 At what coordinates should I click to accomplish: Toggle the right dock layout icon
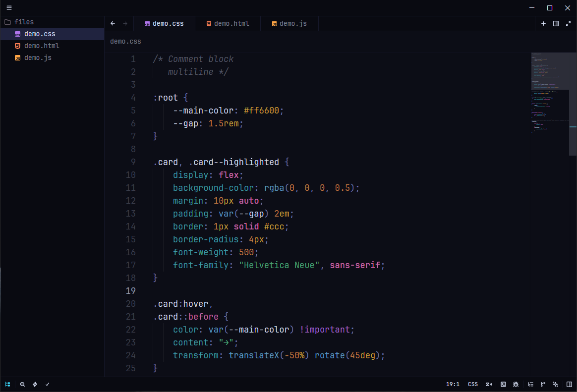pyautogui.click(x=569, y=384)
